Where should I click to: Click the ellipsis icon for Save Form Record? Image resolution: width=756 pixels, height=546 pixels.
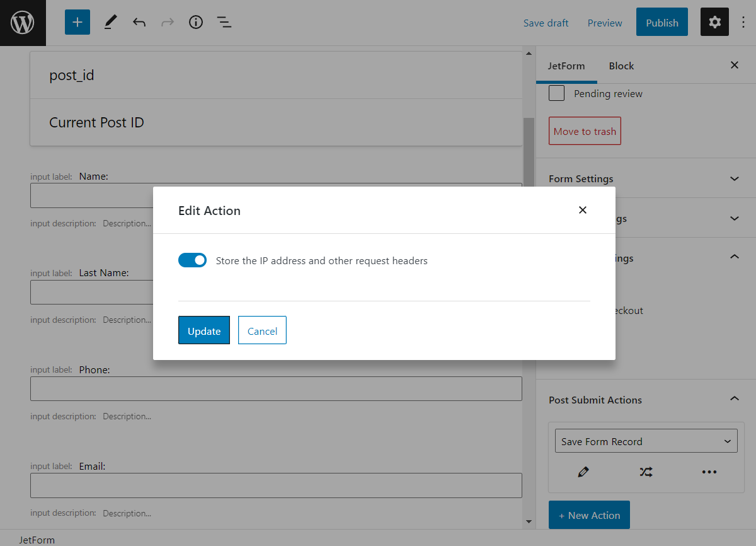pos(709,472)
